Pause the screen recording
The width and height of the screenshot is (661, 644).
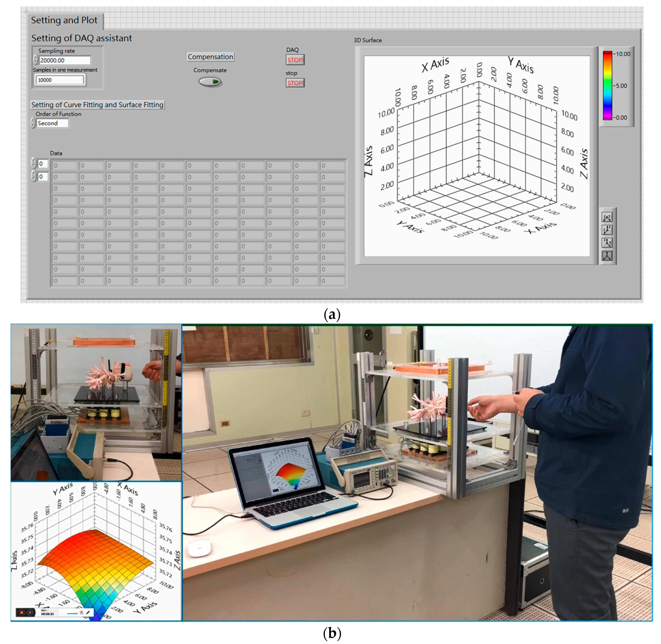click(30, 612)
